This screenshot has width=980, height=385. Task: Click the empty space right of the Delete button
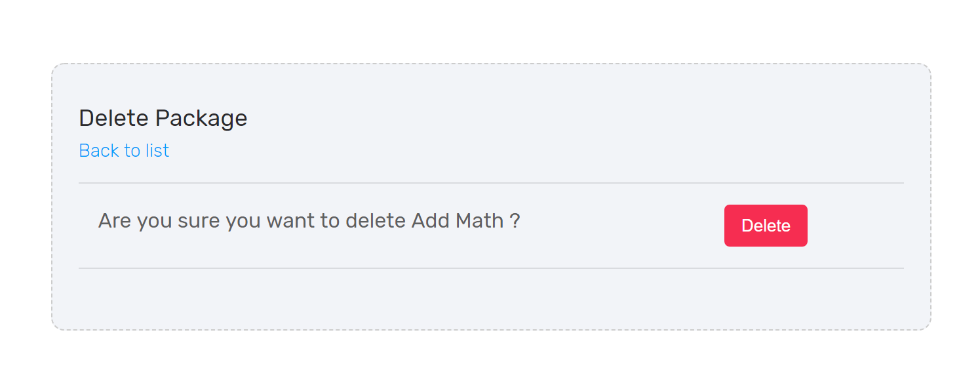(x=855, y=226)
